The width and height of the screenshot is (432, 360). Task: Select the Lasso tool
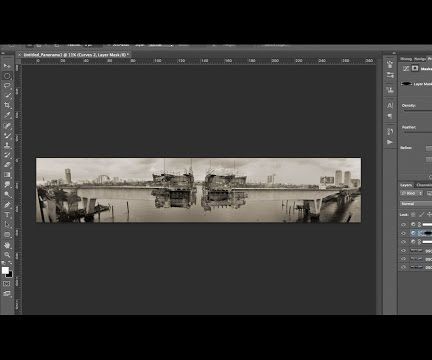click(7, 86)
